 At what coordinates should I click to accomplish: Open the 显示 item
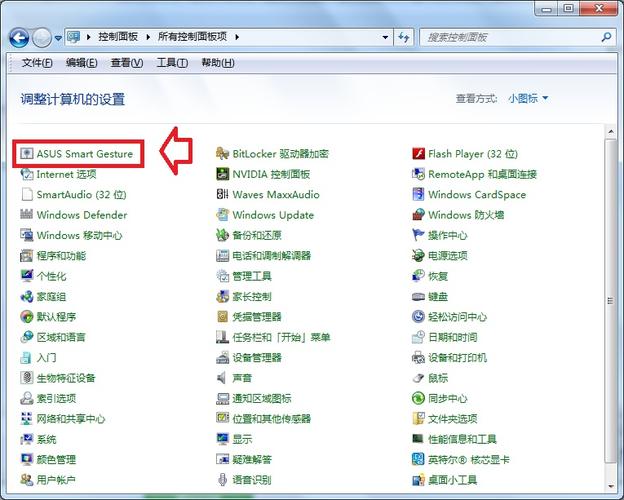(x=234, y=439)
